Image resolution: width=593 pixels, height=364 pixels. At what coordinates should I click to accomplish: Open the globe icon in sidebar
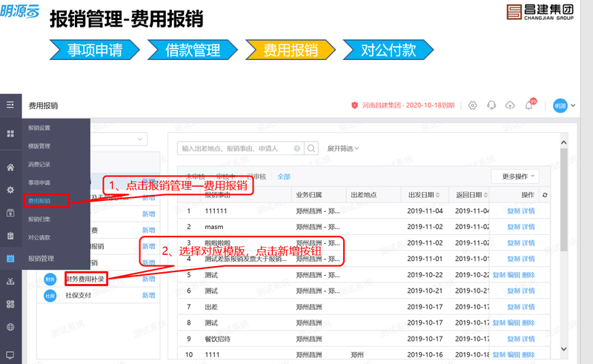(10, 327)
